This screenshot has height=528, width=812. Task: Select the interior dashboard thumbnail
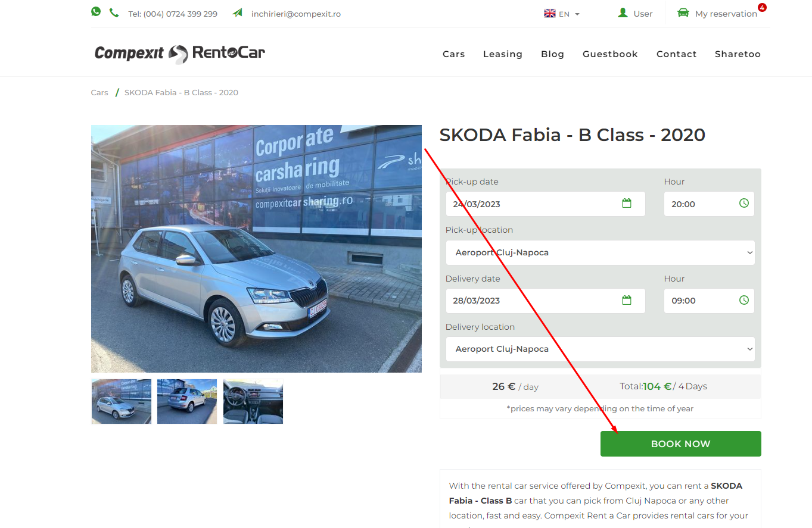point(253,401)
